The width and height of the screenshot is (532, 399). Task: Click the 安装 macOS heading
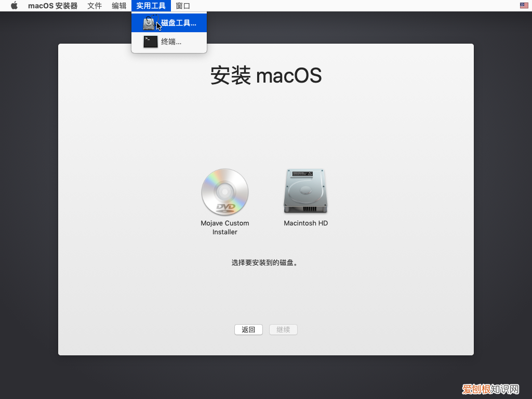tap(266, 75)
